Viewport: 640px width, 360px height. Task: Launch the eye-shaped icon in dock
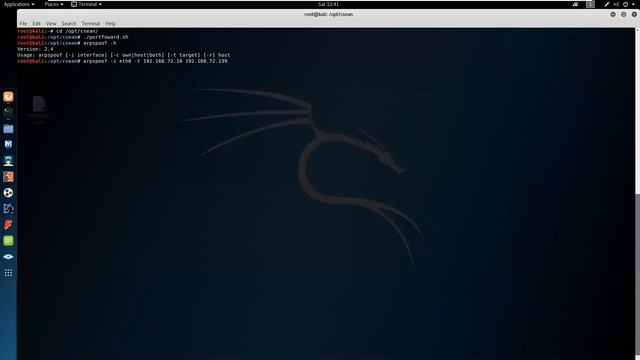8,257
